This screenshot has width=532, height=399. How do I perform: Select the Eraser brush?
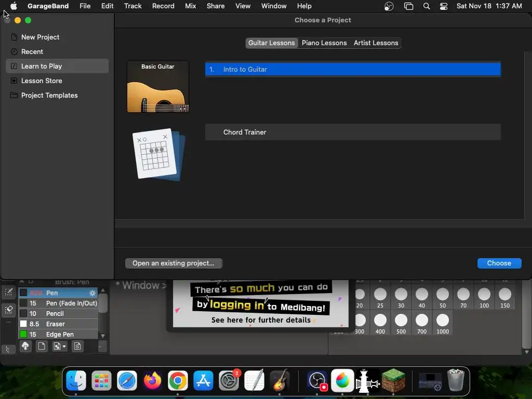point(58,324)
